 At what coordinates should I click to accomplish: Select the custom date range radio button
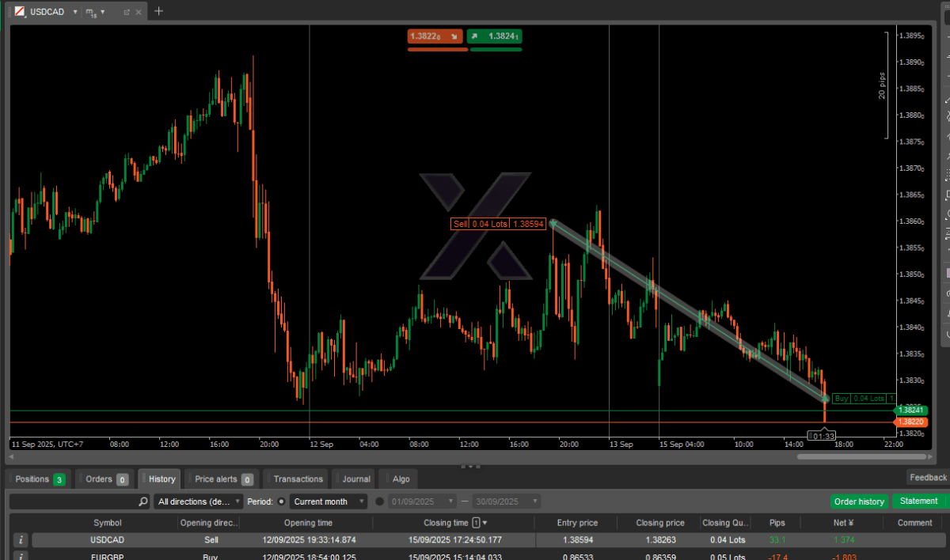[380, 501]
